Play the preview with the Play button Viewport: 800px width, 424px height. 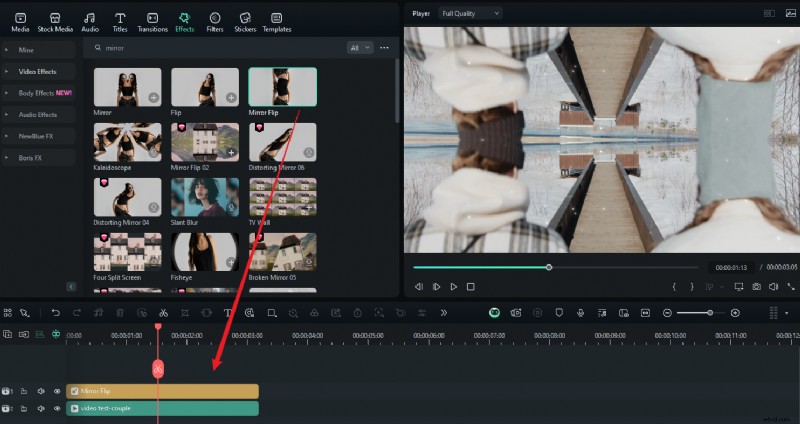point(454,287)
